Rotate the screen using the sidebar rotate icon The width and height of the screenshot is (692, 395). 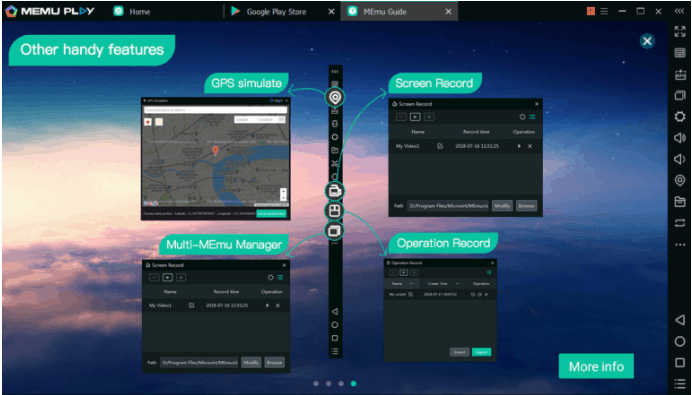[680, 223]
